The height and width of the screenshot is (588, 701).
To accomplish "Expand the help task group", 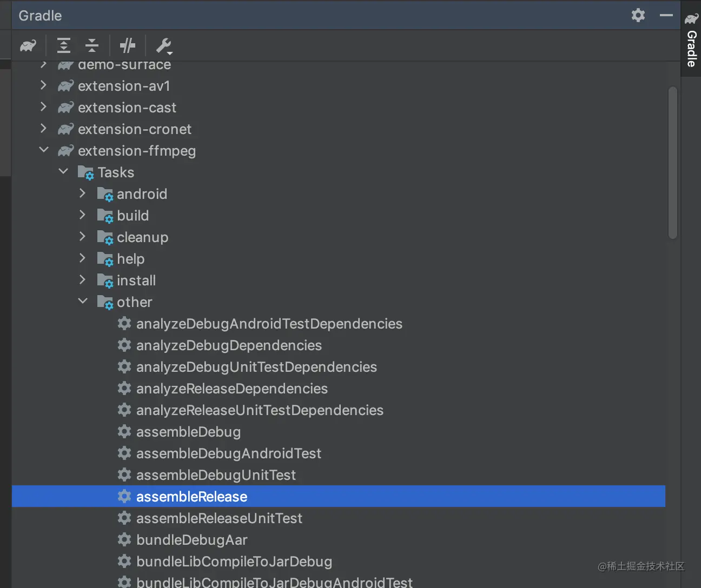I will [83, 258].
